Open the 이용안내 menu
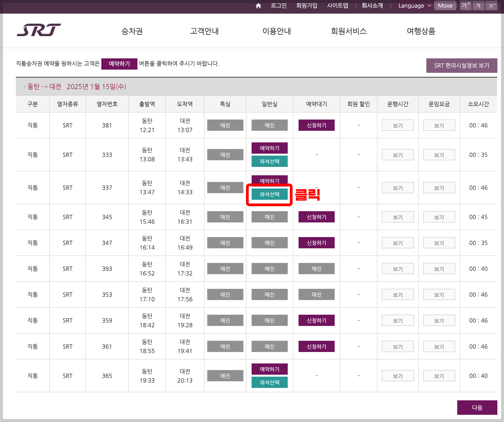 coord(277,31)
